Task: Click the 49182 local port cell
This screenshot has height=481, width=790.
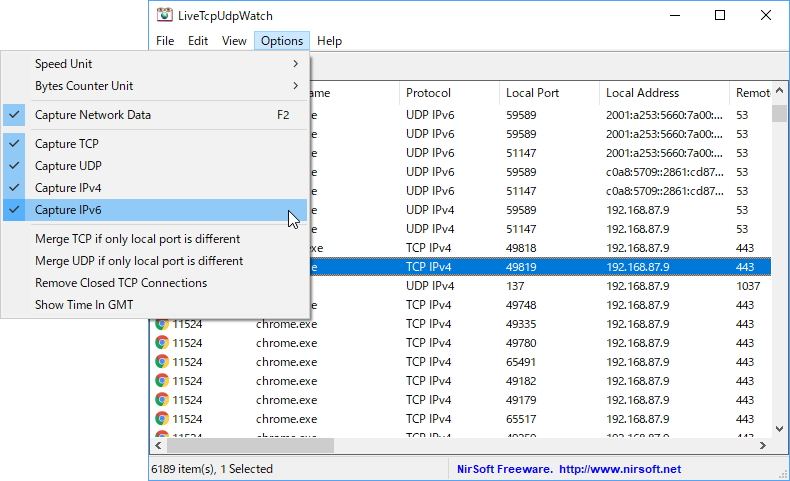Action: [x=521, y=381]
